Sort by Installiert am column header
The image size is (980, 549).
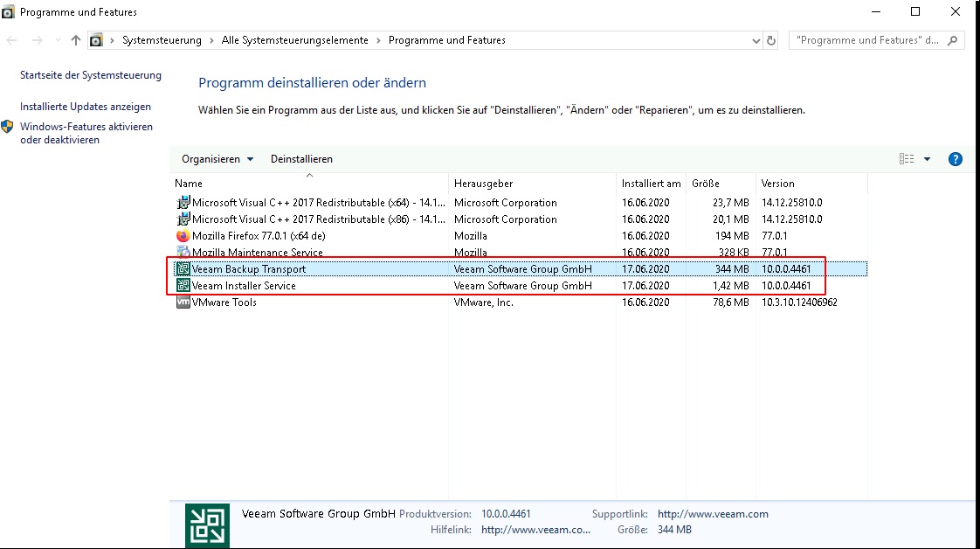(x=652, y=184)
